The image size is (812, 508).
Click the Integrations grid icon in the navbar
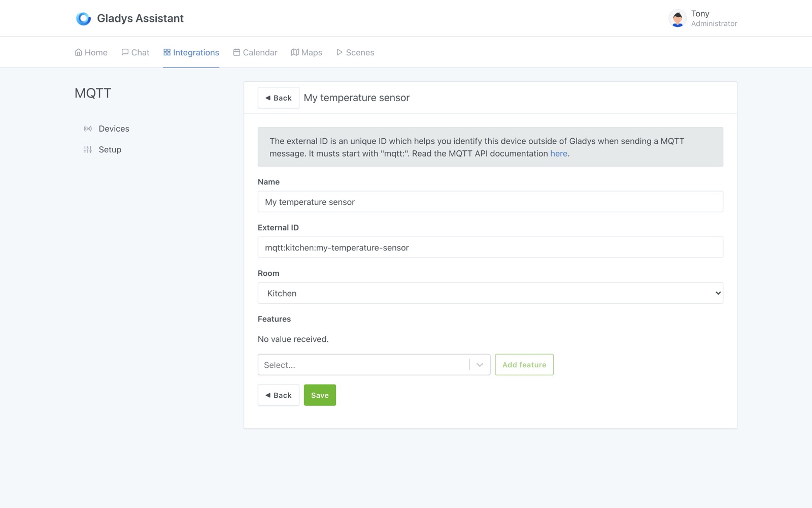click(x=166, y=51)
